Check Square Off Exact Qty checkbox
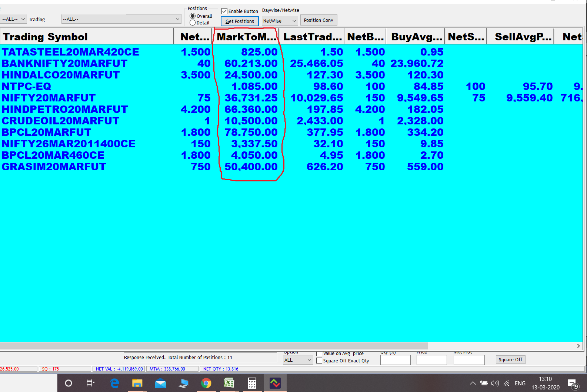 coord(319,361)
